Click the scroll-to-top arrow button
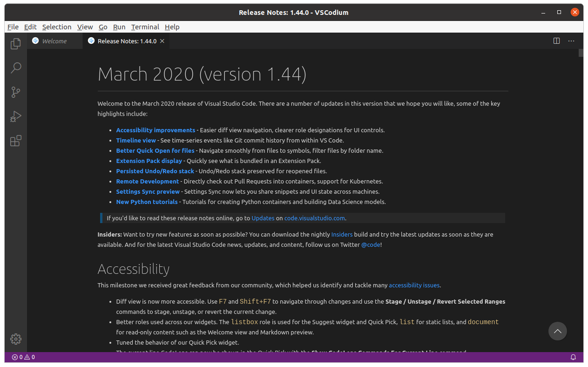Image resolution: width=588 pixels, height=367 pixels. coord(557,331)
